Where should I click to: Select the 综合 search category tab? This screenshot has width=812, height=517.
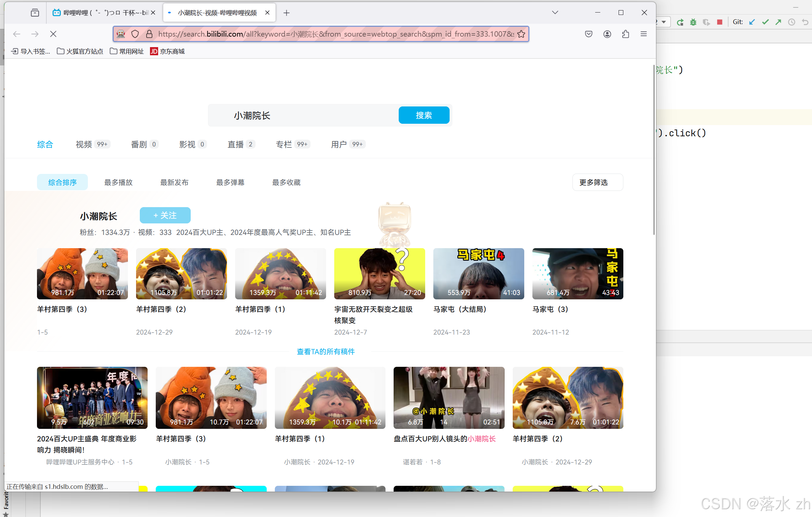click(x=45, y=144)
